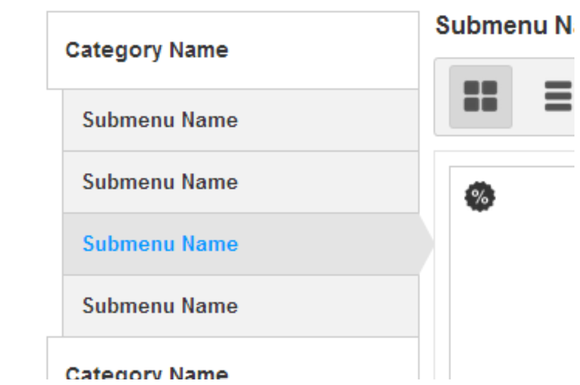Image resolution: width=580 pixels, height=385 pixels.
Task: Click the arrow pointer of active submenu
Action: point(426,244)
